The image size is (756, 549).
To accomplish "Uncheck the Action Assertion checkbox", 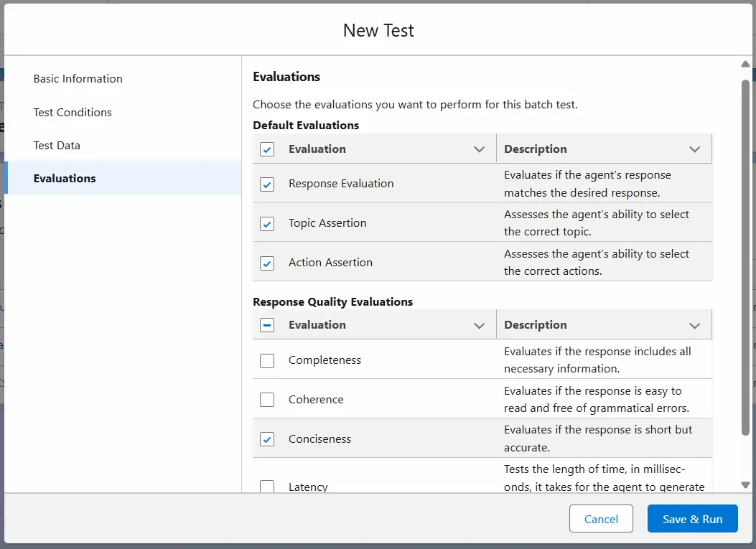I will pos(267,263).
